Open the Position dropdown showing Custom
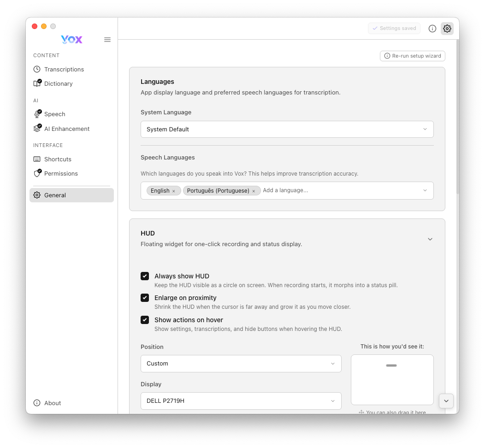Screen dimensions: 485x448 241,364
